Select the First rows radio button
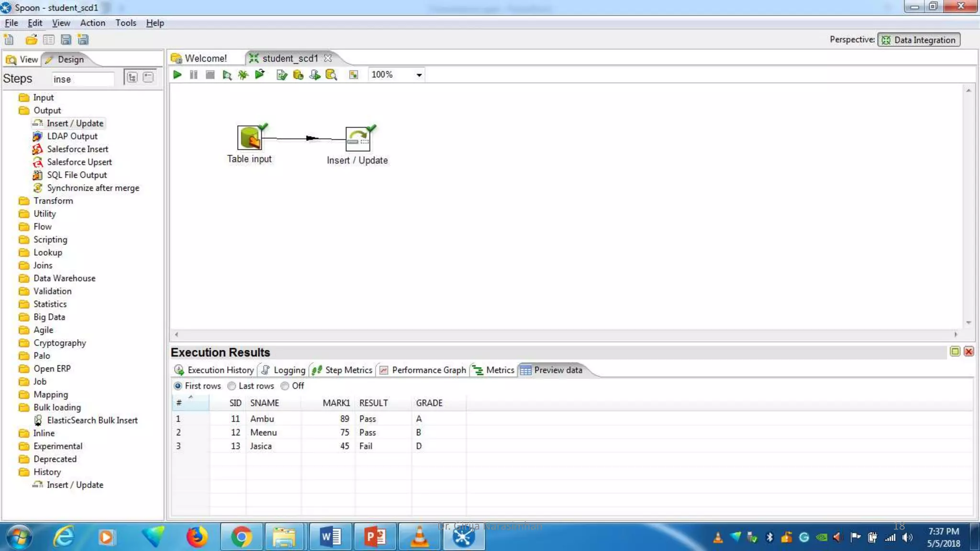This screenshot has width=980, height=551. [x=178, y=386]
